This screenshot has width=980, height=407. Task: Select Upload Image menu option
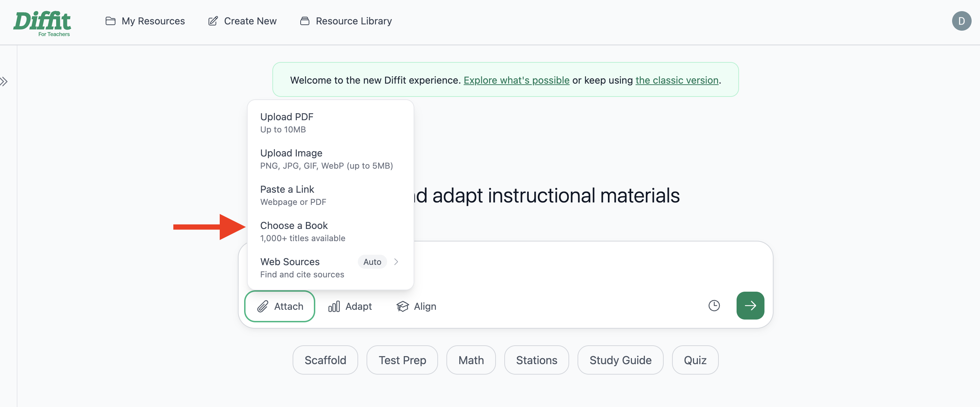coord(330,159)
